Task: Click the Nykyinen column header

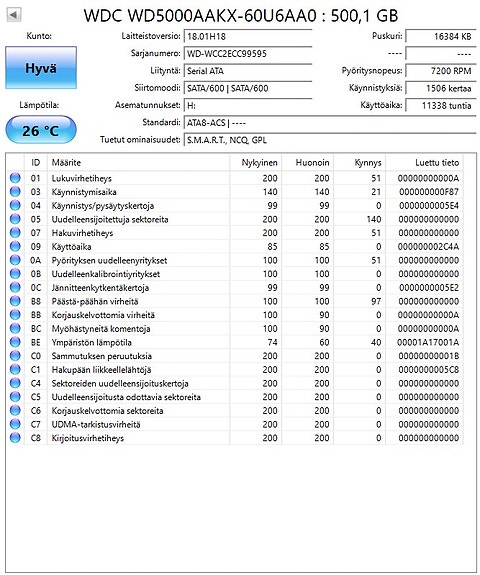Action: [256, 162]
